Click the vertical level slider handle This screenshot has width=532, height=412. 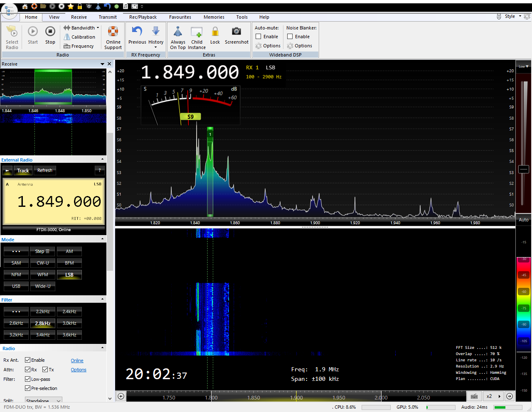524,169
